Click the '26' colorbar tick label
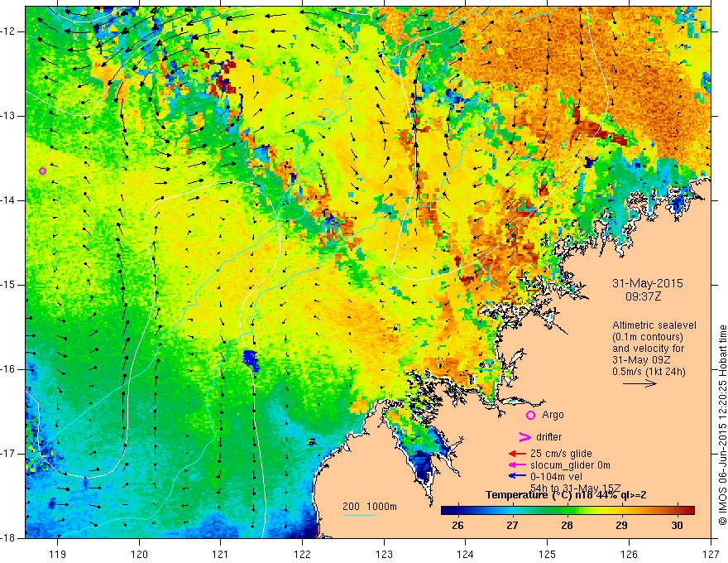Viewport: 728px width, 563px height. point(457,526)
